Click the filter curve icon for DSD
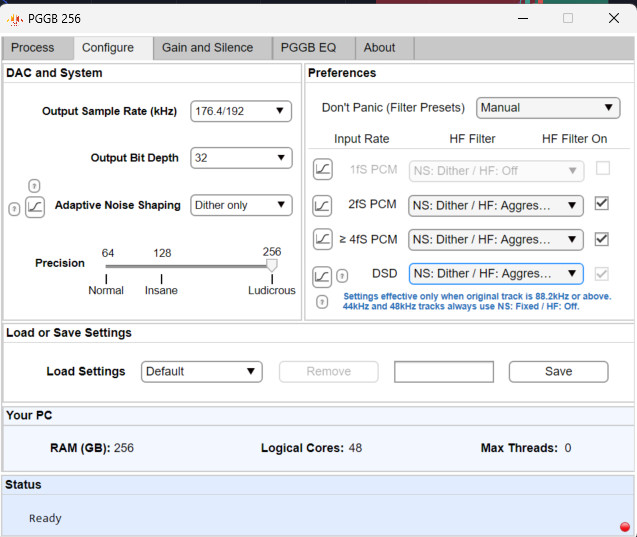The image size is (637, 537). coord(322,275)
